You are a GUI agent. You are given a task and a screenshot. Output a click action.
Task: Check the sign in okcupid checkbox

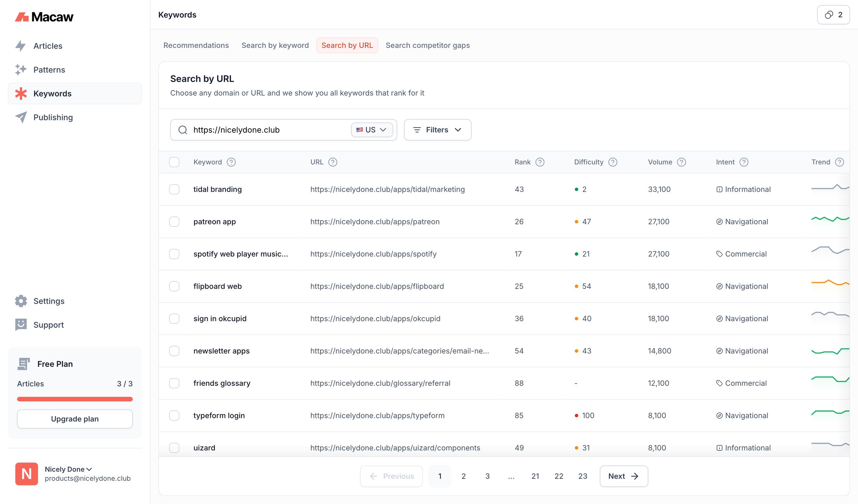[x=174, y=319]
